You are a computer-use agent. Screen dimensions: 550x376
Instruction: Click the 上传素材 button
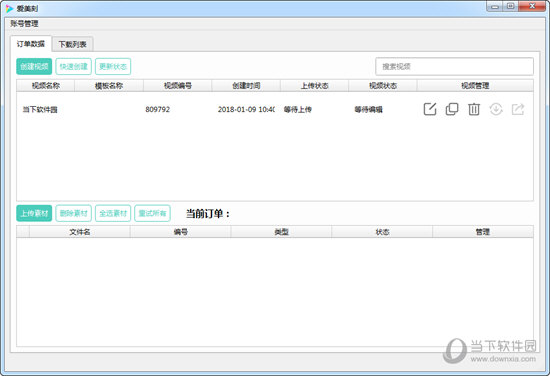click(x=34, y=213)
